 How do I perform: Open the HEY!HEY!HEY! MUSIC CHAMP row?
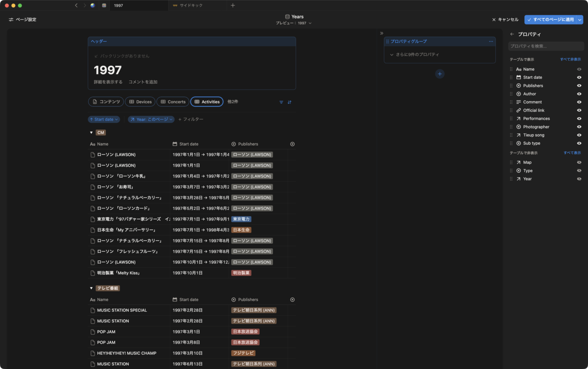pyautogui.click(x=126, y=353)
